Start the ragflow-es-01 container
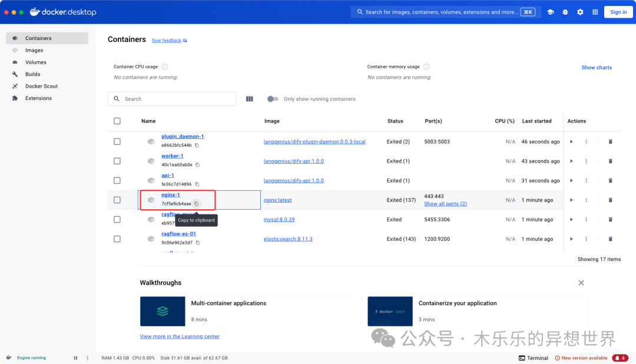 (x=571, y=239)
